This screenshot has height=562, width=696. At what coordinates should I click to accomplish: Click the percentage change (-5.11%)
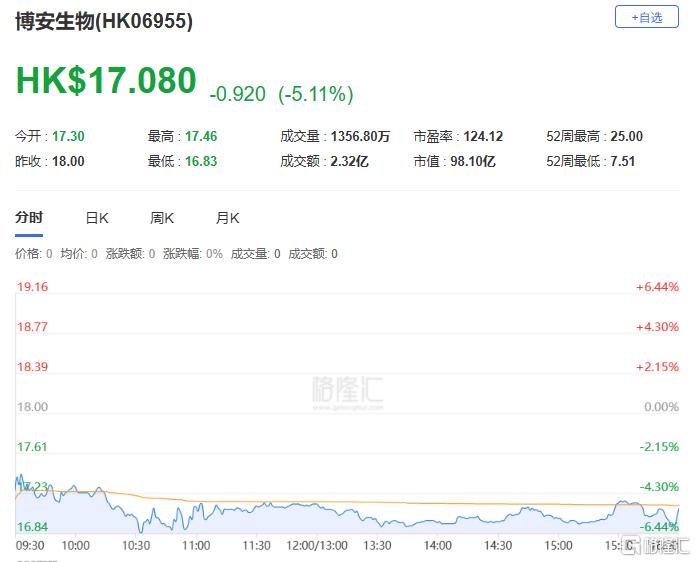tap(316, 94)
